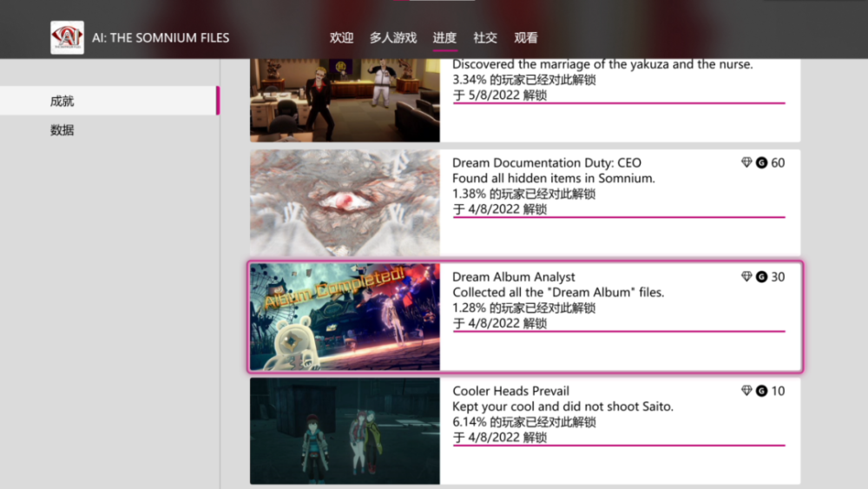Select the Cooler Heads Prevail screenshot thumbnail

click(x=345, y=430)
